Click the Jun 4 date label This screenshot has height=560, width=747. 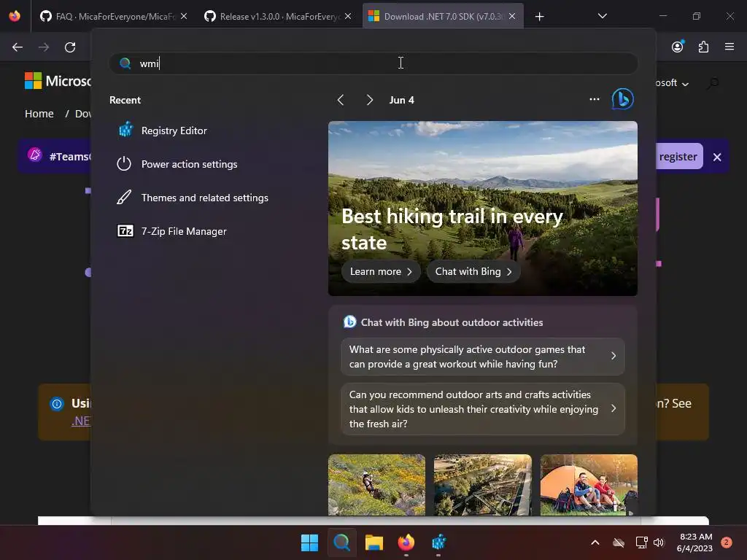pyautogui.click(x=402, y=100)
